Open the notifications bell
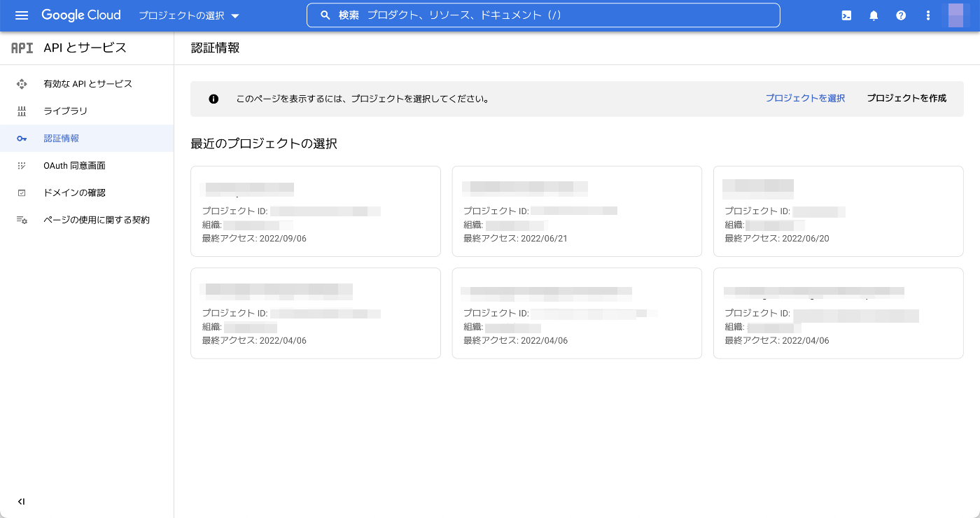Viewport: 980px width, 518px height. pos(874,15)
